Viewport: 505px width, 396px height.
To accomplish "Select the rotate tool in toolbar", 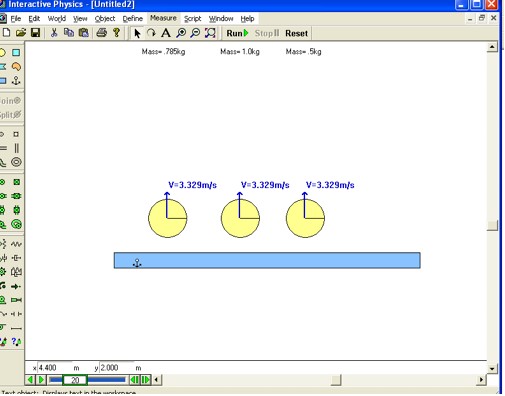I will coord(151,33).
